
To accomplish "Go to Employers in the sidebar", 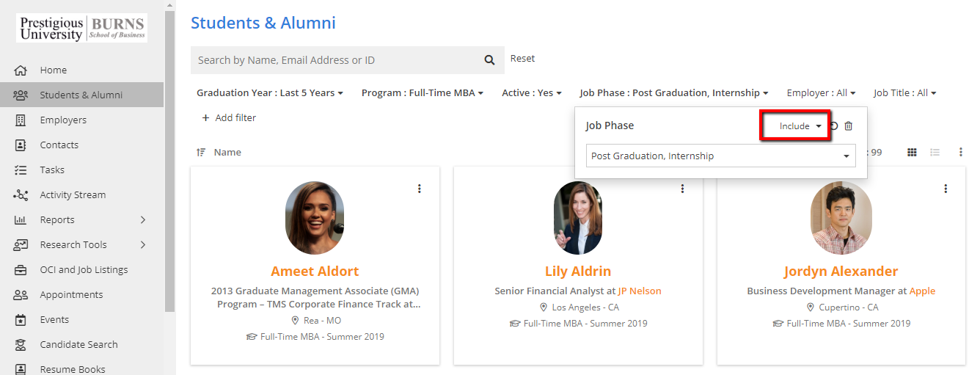I will 63,120.
